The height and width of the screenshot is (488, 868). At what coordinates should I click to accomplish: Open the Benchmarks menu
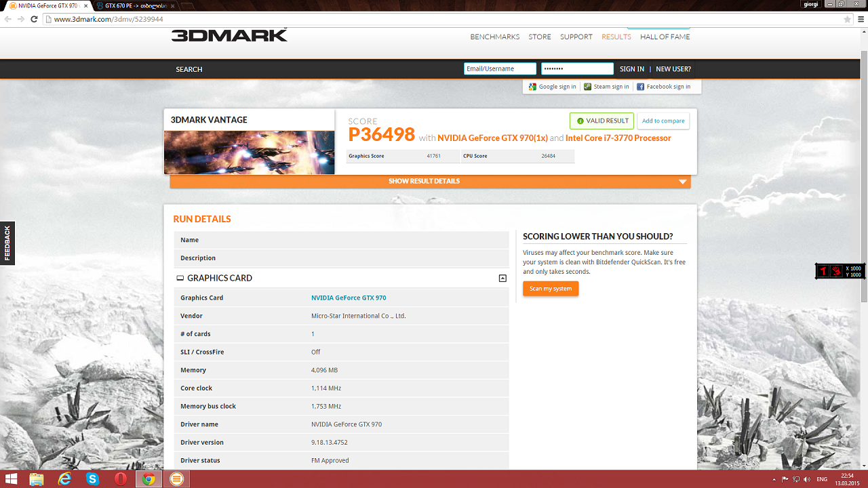tap(495, 37)
